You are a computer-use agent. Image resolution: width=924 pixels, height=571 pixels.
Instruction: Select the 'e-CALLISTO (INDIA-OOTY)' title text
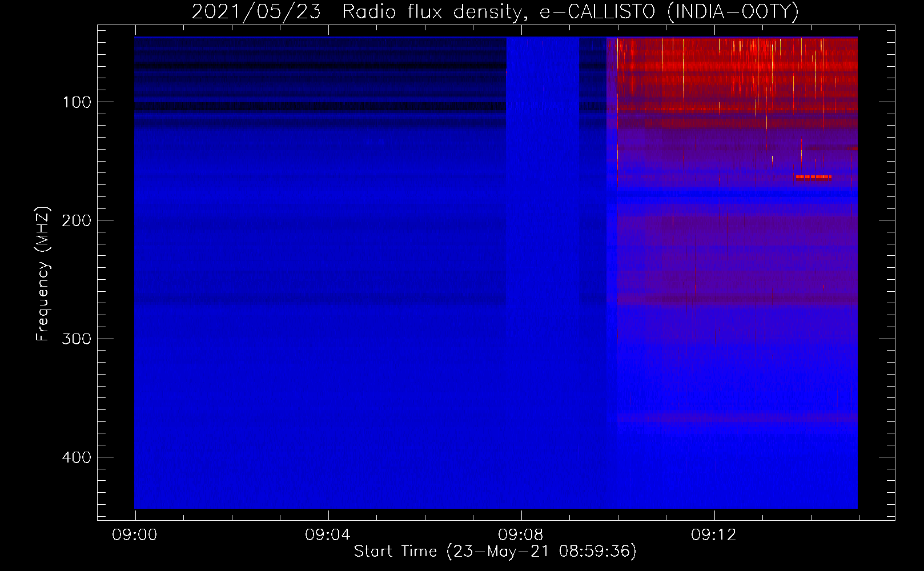coord(669,11)
